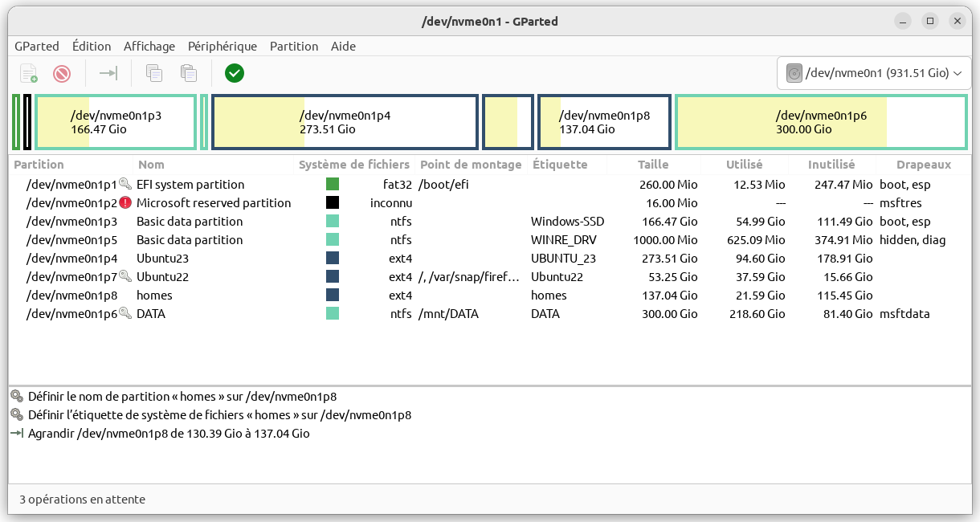This screenshot has width=980, height=522.
Task: Apply all pending operations with green checkmark
Action: pos(235,74)
